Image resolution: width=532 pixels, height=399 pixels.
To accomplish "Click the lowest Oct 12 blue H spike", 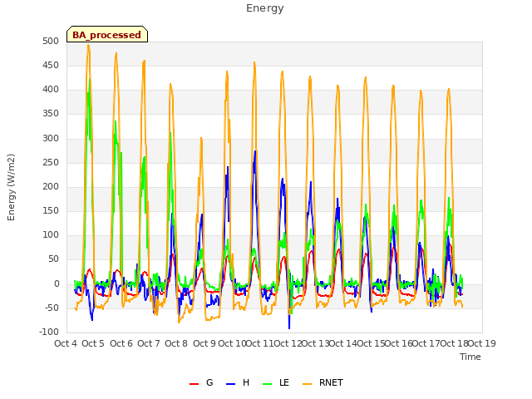I will tap(289, 327).
